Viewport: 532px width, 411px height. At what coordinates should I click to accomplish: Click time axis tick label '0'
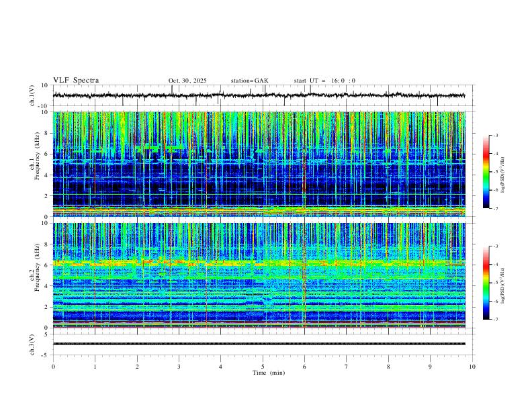53,367
